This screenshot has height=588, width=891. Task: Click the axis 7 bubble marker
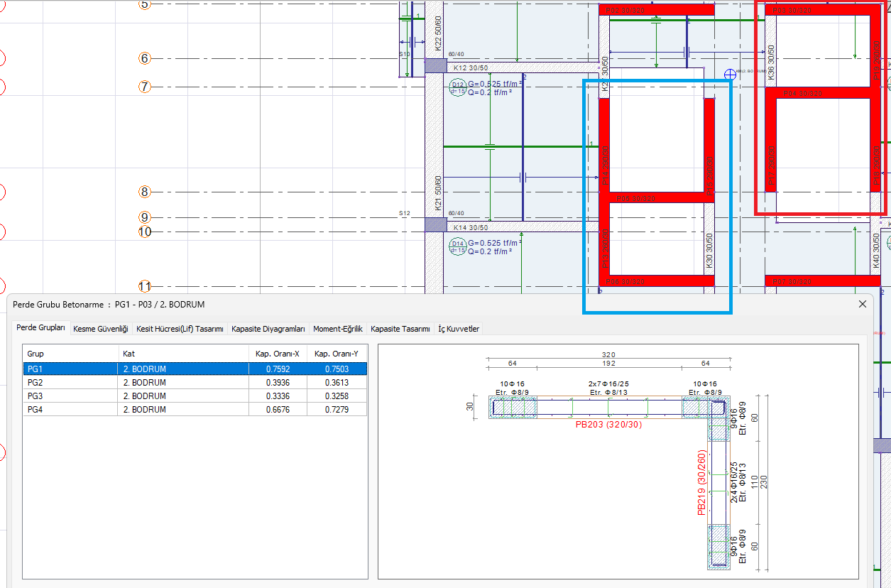[x=145, y=87]
